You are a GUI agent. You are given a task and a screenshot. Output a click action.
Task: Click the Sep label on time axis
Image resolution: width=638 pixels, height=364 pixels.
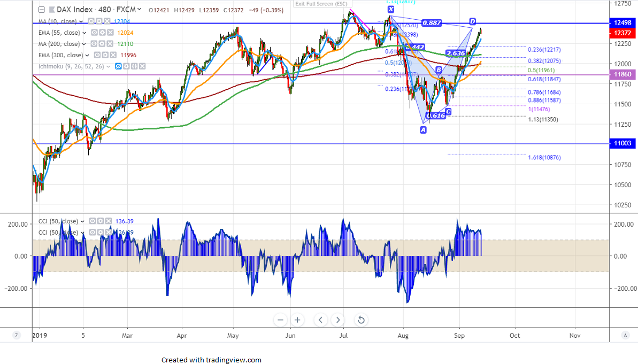tap(459, 336)
